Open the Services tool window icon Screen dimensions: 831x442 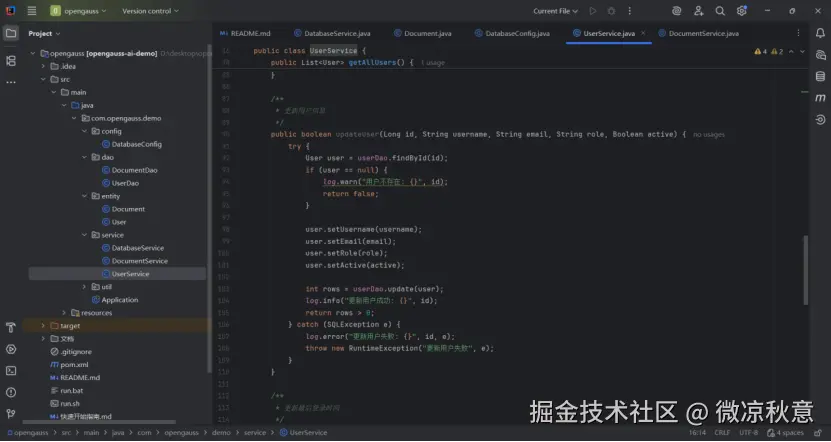click(x=11, y=349)
